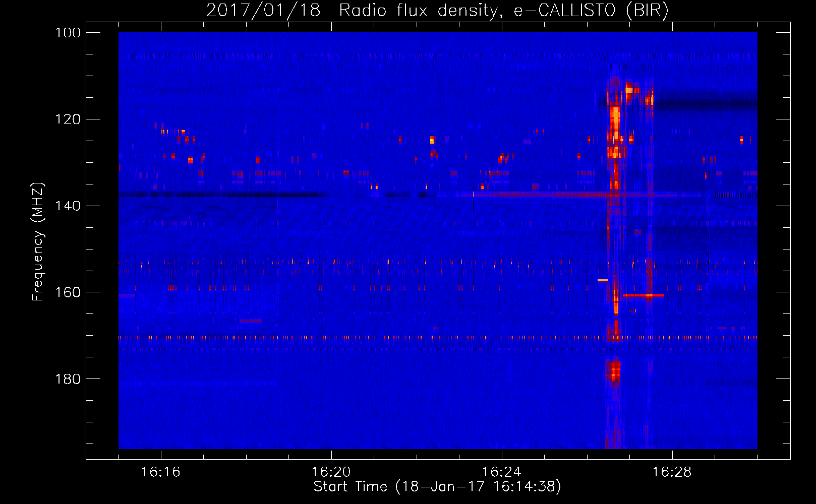Click the 16:16 time tick label
816x504 pixels.
click(161, 472)
